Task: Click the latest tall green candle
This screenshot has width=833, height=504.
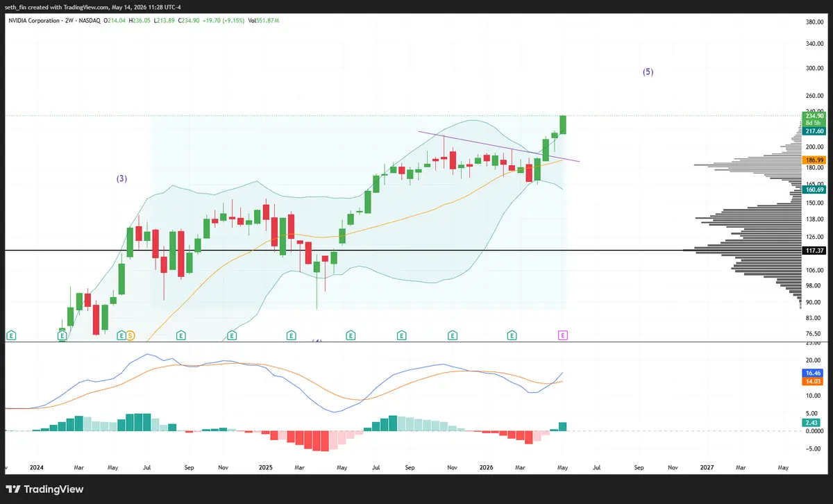Action: [x=563, y=124]
